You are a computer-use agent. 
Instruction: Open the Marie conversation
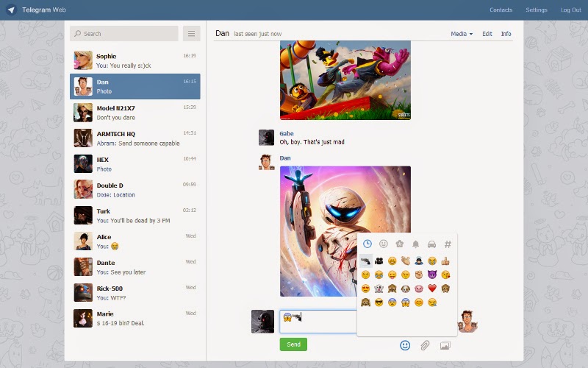[x=135, y=319]
